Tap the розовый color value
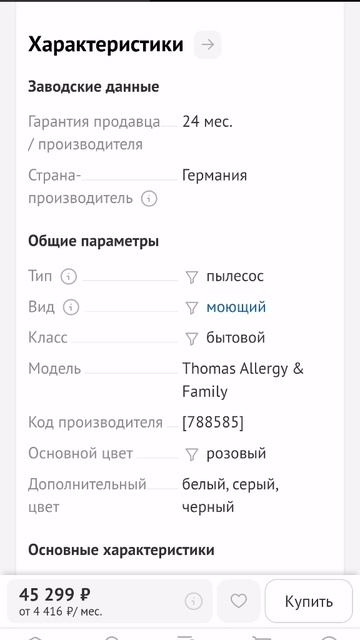 click(x=236, y=453)
